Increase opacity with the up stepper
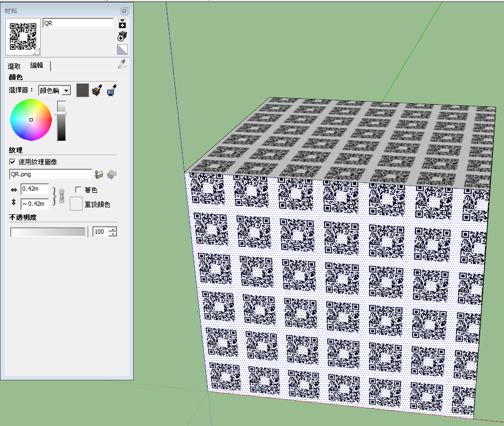Image resolution: width=504 pixels, height=426 pixels. click(113, 229)
